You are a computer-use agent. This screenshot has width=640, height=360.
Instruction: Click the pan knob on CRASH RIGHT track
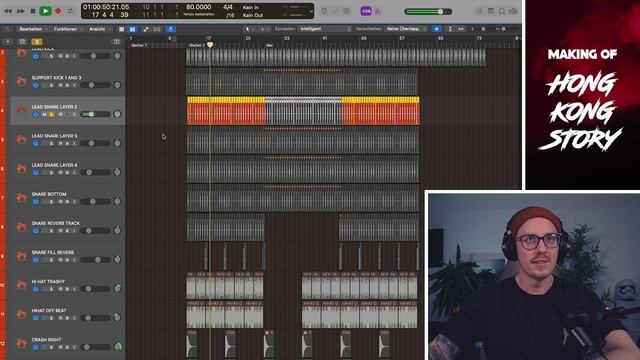118,347
